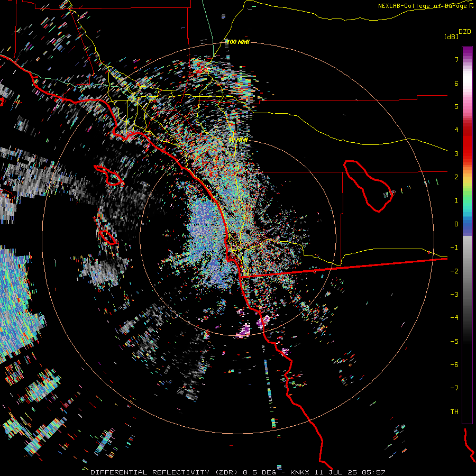This screenshot has width=476, height=476.
Task: Click the -1 dB scale label
Action: tap(454, 248)
